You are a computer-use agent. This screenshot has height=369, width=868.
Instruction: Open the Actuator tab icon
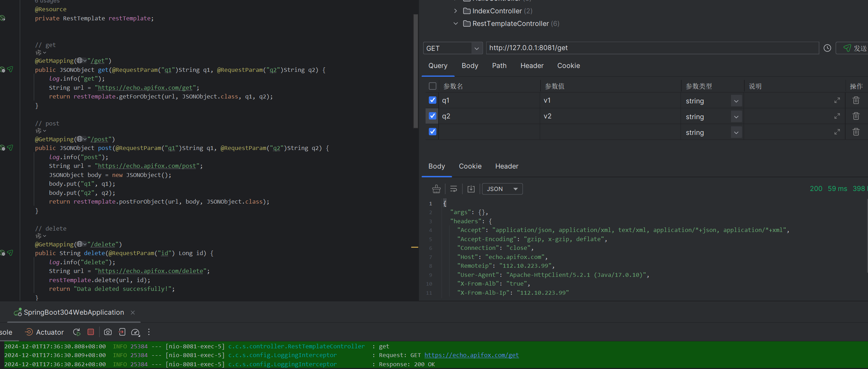(x=29, y=332)
